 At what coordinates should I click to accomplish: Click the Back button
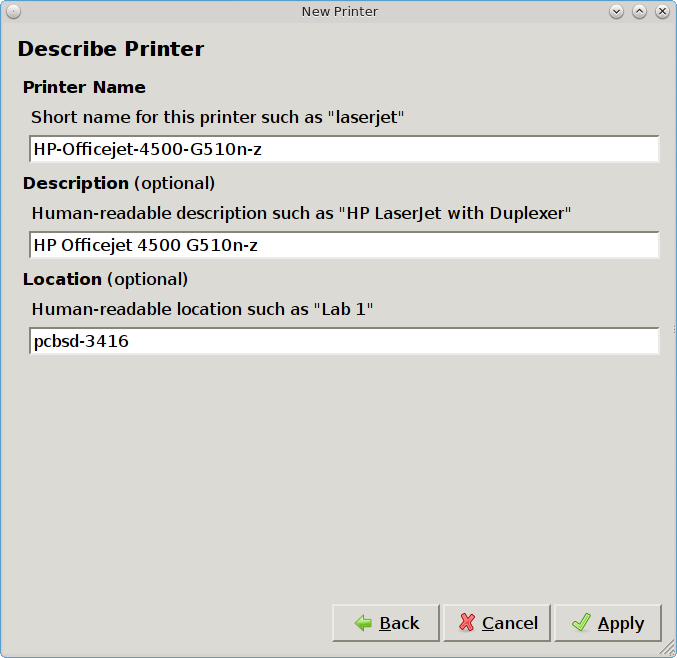(x=386, y=623)
